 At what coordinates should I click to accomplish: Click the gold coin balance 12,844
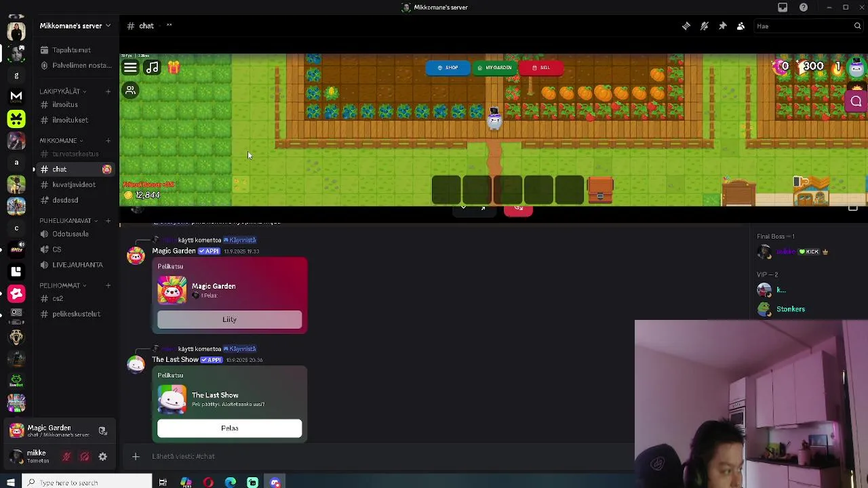coord(142,195)
